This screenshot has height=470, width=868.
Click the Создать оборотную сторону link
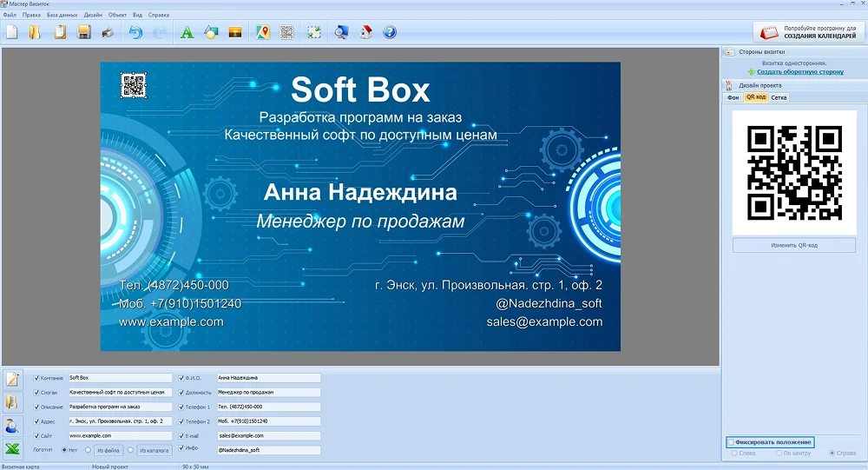(799, 72)
